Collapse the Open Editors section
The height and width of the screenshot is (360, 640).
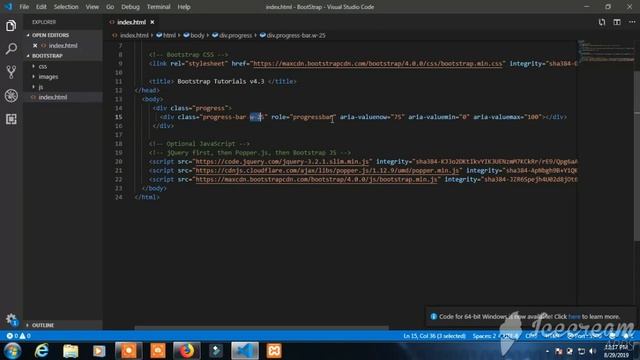51,35
